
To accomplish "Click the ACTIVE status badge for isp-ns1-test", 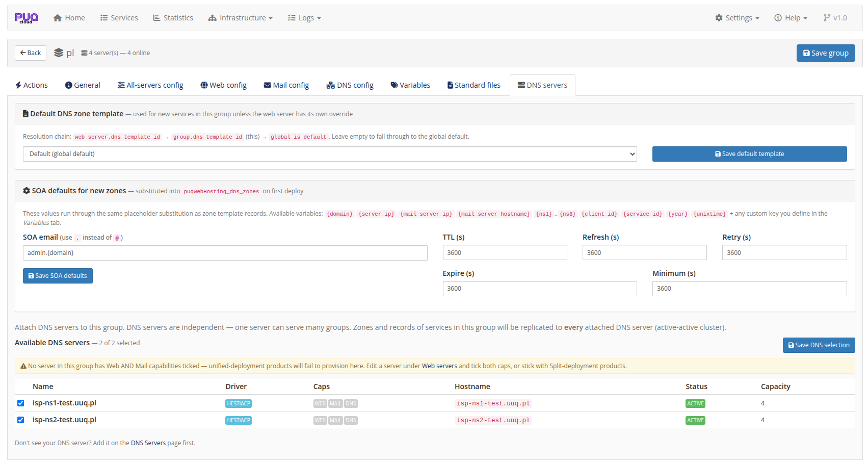I will pos(695,403).
